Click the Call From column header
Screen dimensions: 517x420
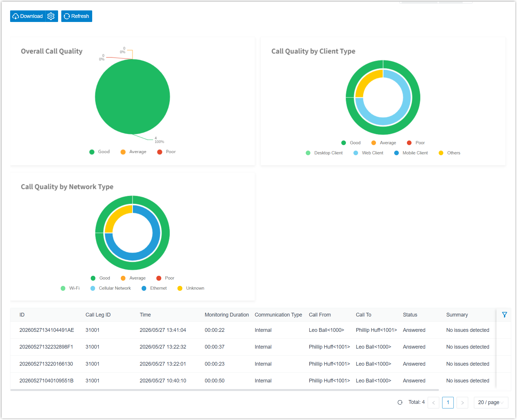click(x=320, y=315)
